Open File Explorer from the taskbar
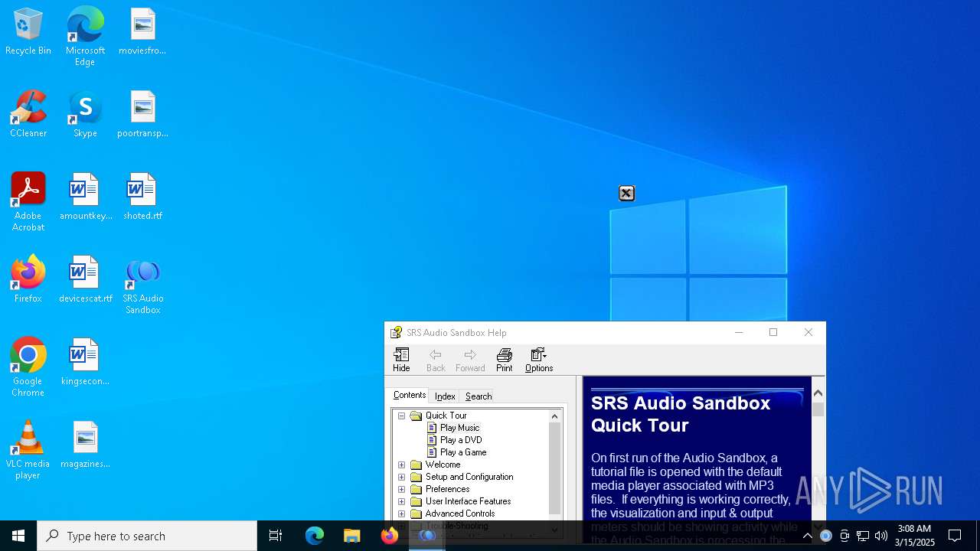Image resolution: width=980 pixels, height=551 pixels. 352,536
